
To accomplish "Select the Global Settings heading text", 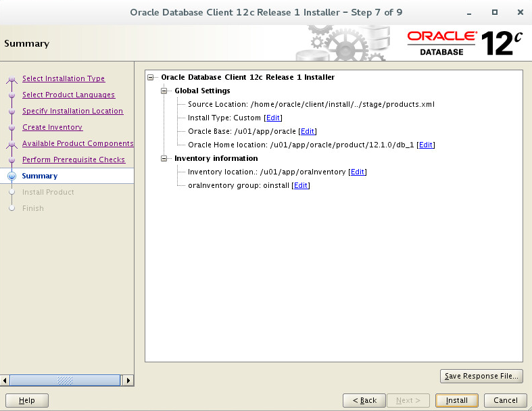I will click(202, 91).
